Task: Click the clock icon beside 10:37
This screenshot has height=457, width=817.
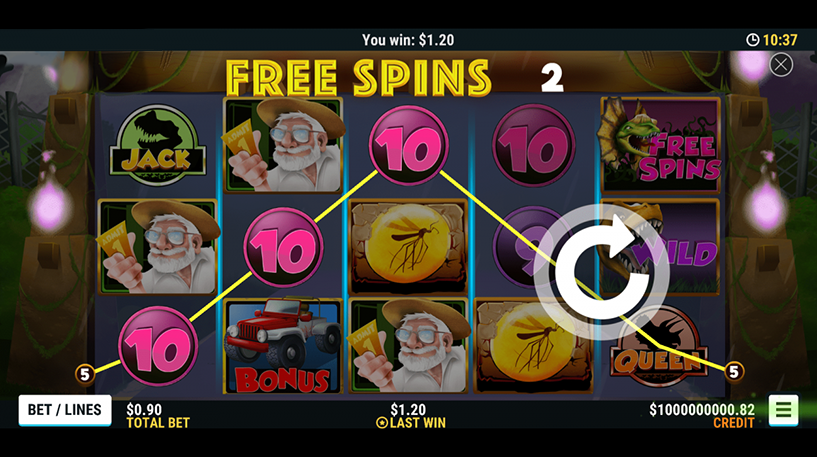Action: [752, 40]
